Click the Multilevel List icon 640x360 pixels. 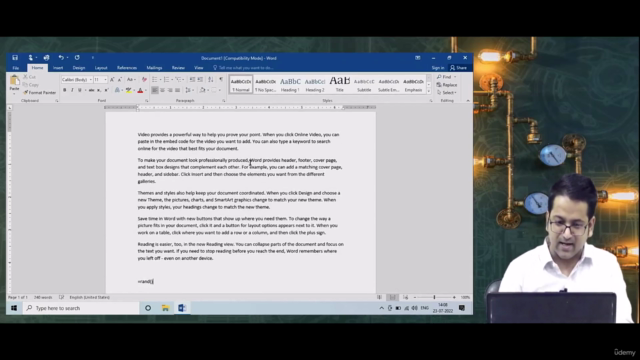179,79
